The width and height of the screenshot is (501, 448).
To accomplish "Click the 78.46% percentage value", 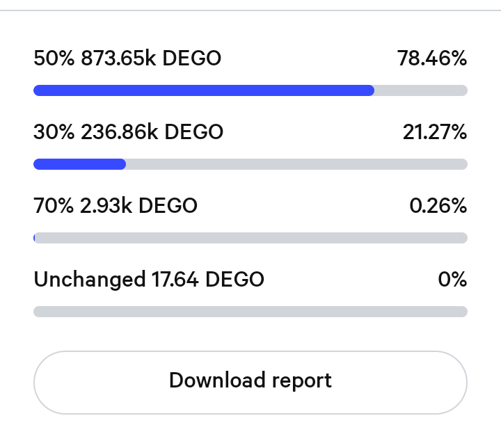I will pos(432,58).
